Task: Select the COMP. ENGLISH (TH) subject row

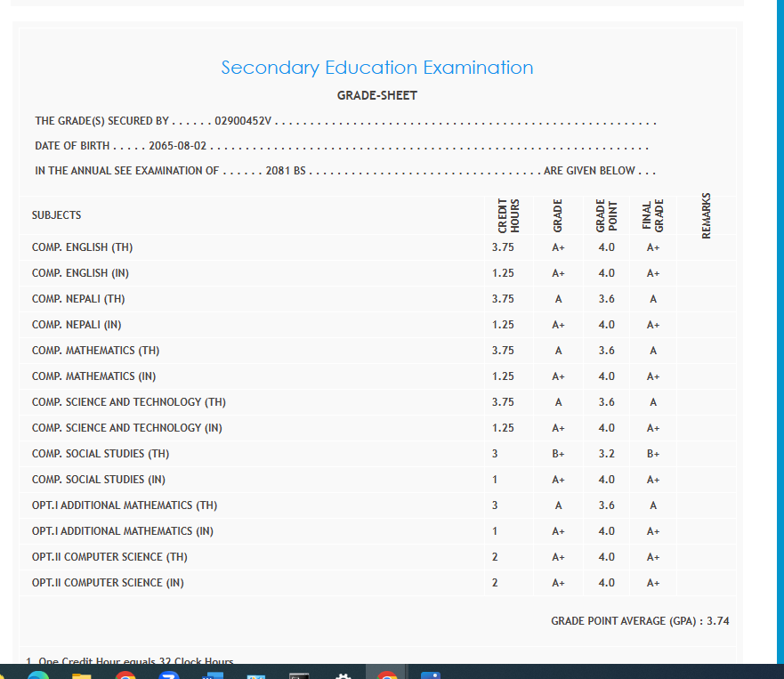Action: click(x=82, y=247)
